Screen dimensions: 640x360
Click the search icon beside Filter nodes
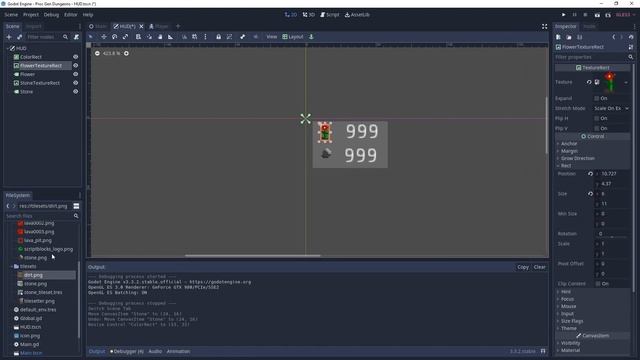[65, 37]
